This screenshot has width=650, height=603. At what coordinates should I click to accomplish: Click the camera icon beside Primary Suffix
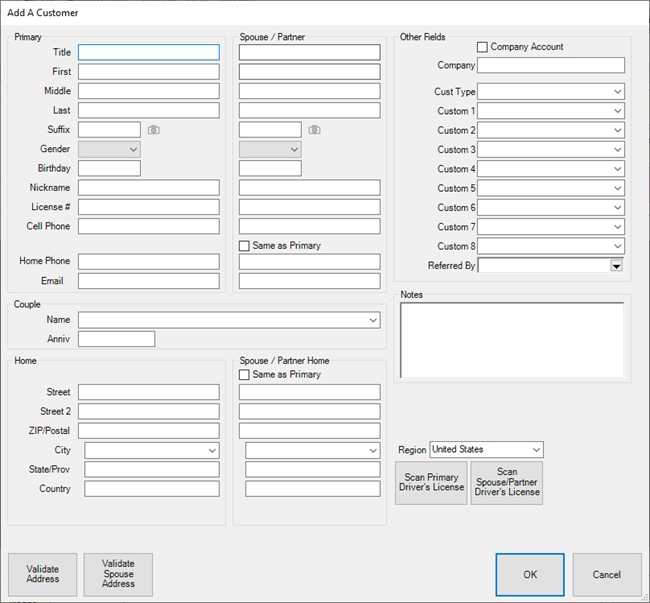(x=153, y=130)
